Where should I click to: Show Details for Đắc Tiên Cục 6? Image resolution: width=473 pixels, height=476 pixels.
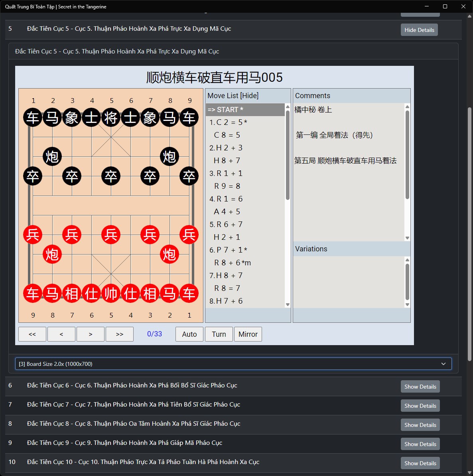point(420,387)
